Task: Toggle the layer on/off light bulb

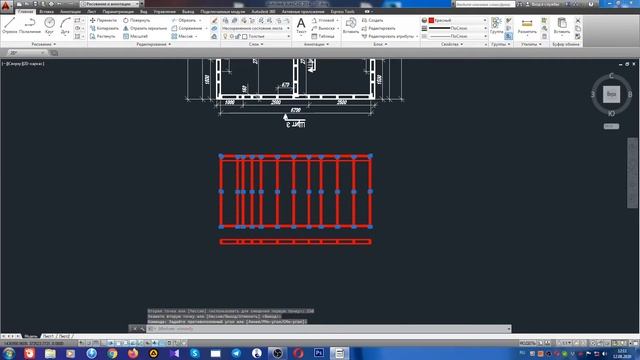Action: point(225,36)
